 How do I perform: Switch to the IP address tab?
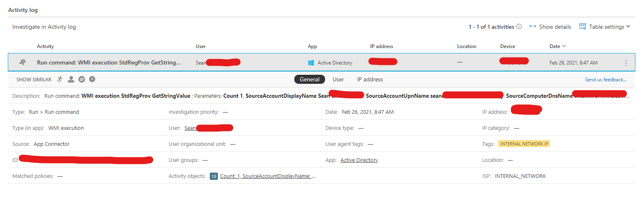click(370, 79)
